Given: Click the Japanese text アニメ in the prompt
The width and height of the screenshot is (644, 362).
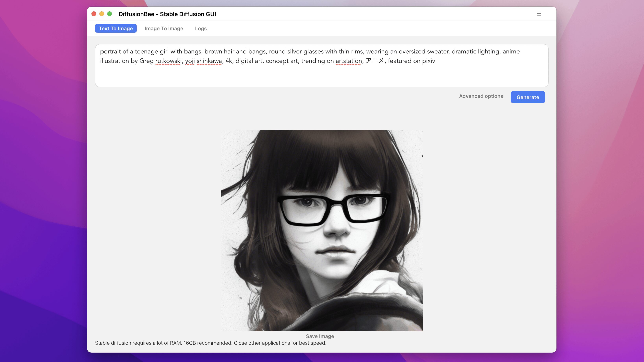Looking at the screenshot, I should 375,61.
